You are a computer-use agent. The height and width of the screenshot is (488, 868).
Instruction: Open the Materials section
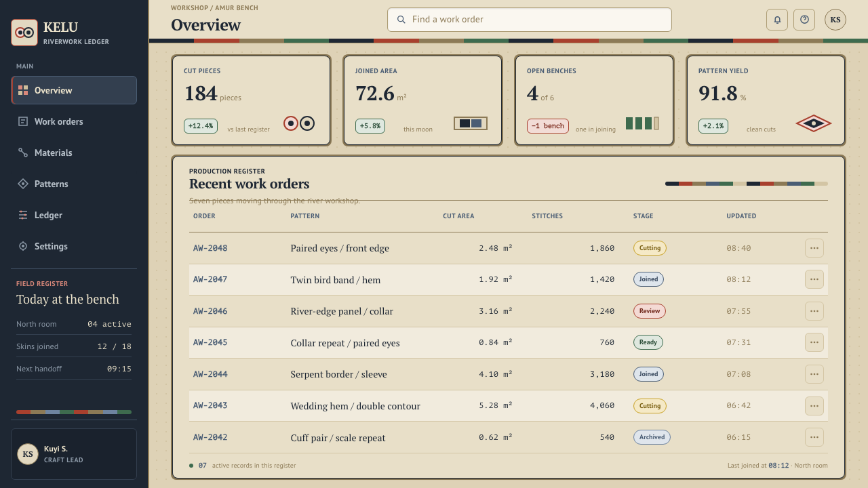click(x=74, y=152)
